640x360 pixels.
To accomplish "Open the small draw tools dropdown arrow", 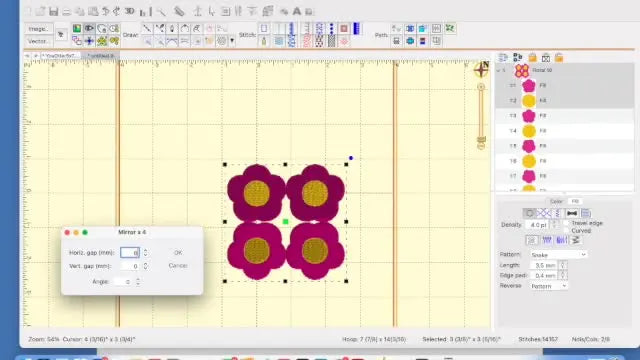I will (x=232, y=41).
